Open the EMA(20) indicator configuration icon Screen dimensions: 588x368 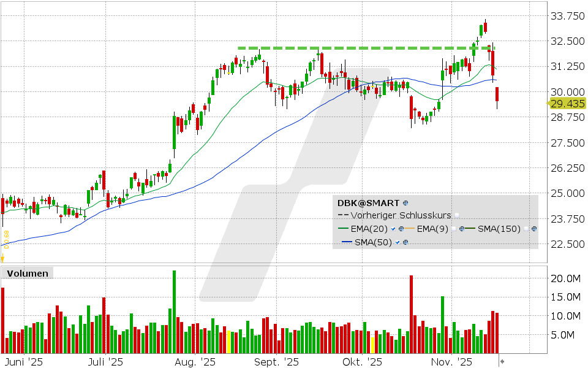click(402, 228)
